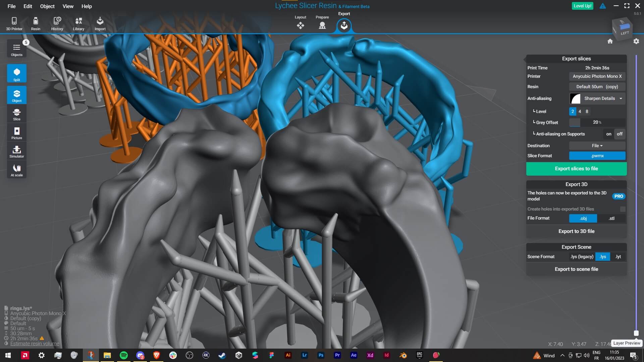The width and height of the screenshot is (644, 362).
Task: Click the Grey Offset slider
Action: tap(597, 122)
